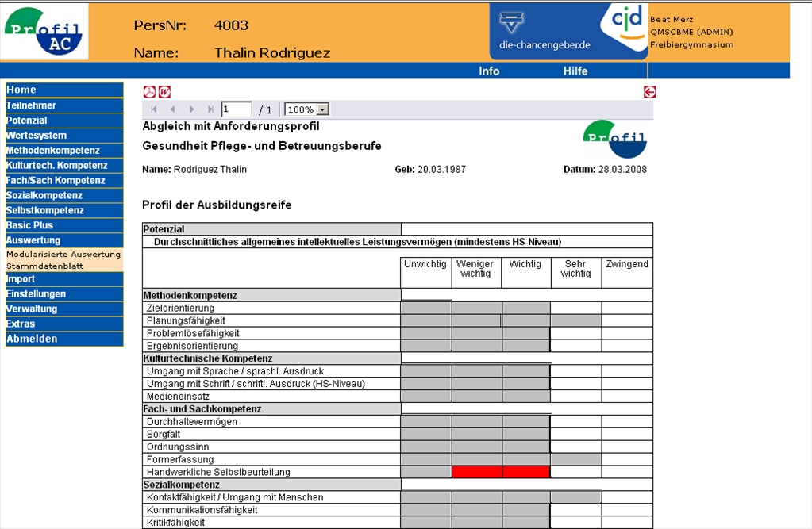Expand the Auswertung sidebar section
The image size is (812, 529).
(33, 240)
